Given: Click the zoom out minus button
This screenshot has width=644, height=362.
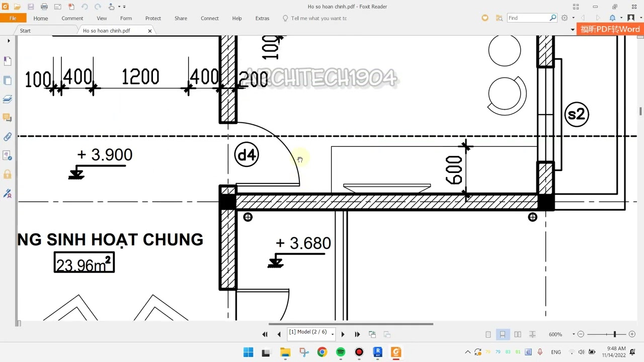Looking at the screenshot, I should (x=581, y=334).
